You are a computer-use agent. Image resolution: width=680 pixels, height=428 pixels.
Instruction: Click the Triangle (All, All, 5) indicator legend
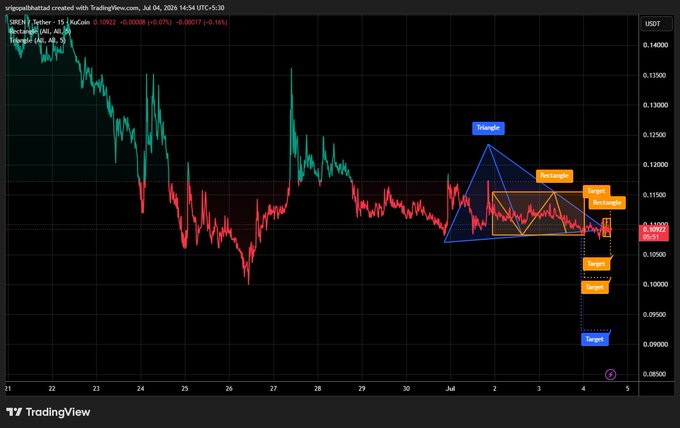[37, 40]
